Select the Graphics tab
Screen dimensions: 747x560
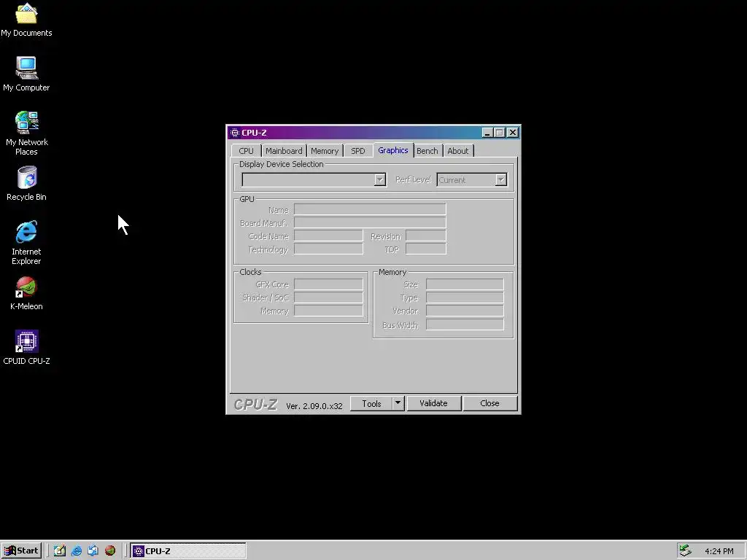tap(393, 150)
